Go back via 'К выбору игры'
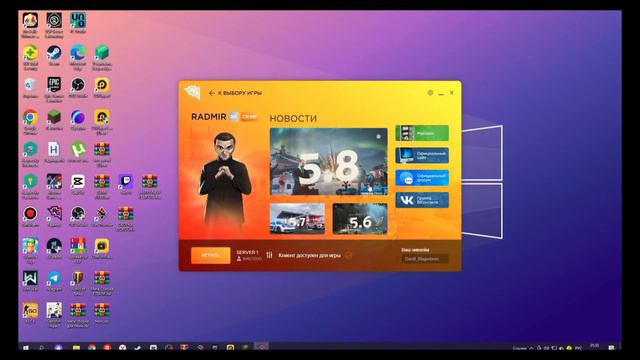The width and height of the screenshot is (640, 360). [x=236, y=93]
